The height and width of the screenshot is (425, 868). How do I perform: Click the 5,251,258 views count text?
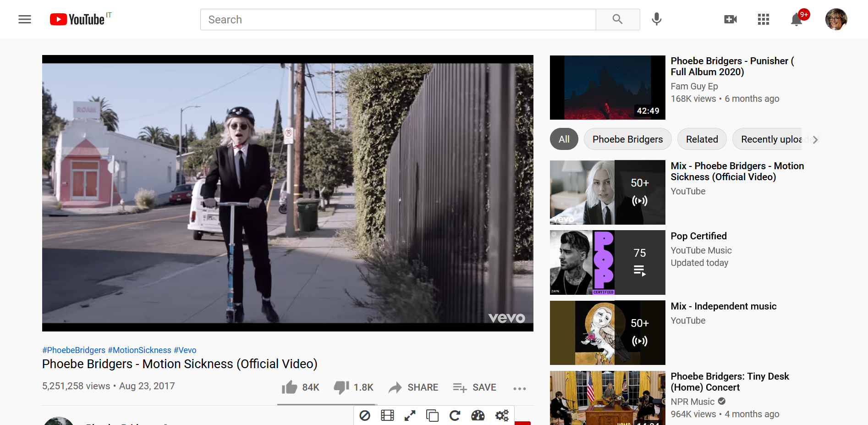[x=76, y=386]
